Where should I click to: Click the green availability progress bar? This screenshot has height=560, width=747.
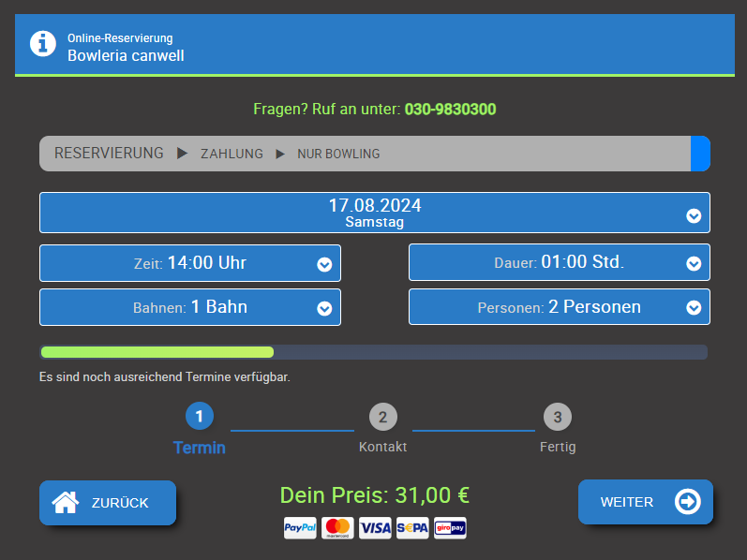tap(157, 352)
